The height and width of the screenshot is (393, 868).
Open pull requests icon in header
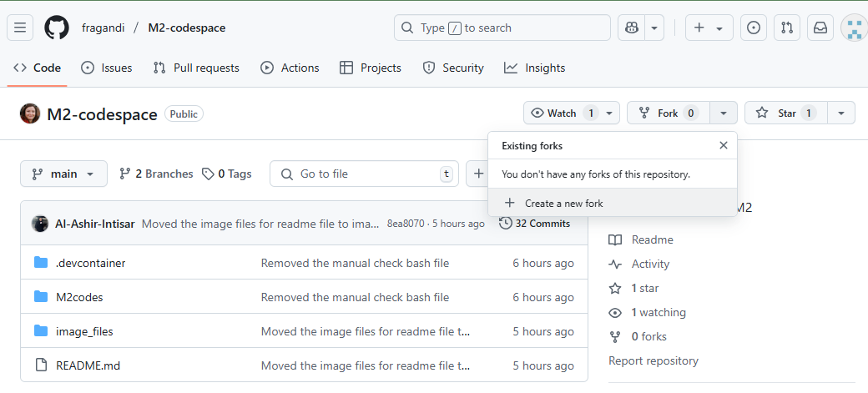pyautogui.click(x=786, y=28)
